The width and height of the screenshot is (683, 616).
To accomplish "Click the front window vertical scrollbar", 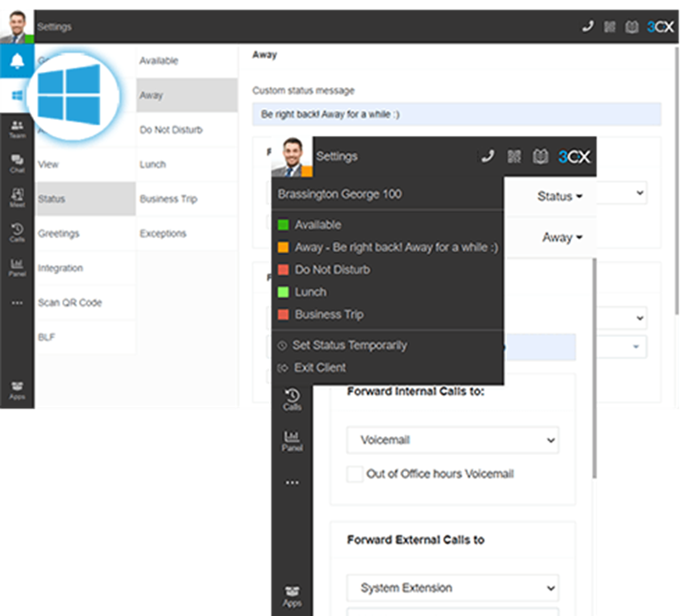I will 594,368.
